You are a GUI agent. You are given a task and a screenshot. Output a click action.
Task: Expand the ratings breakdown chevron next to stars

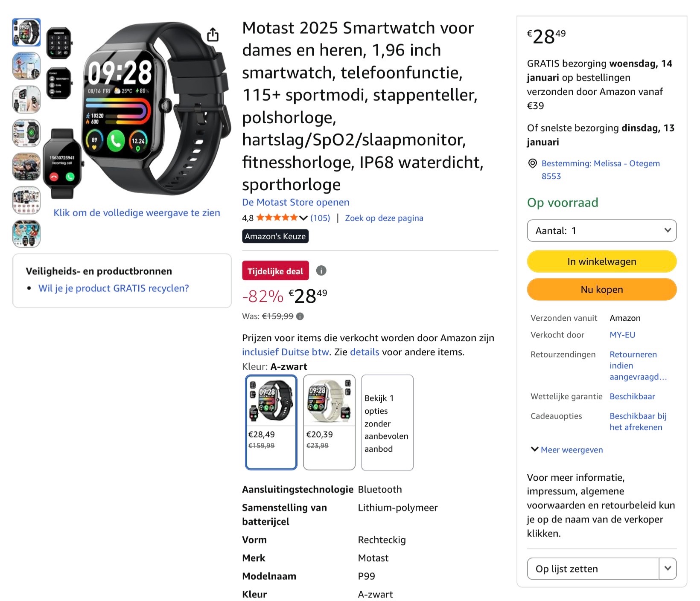click(303, 218)
